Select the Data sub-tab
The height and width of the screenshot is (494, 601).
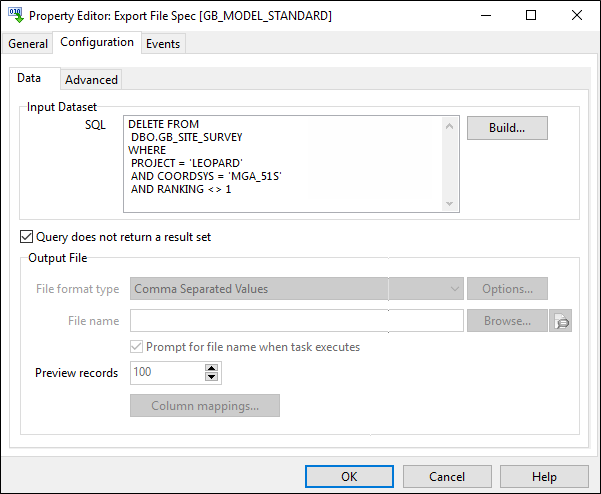pos(29,78)
